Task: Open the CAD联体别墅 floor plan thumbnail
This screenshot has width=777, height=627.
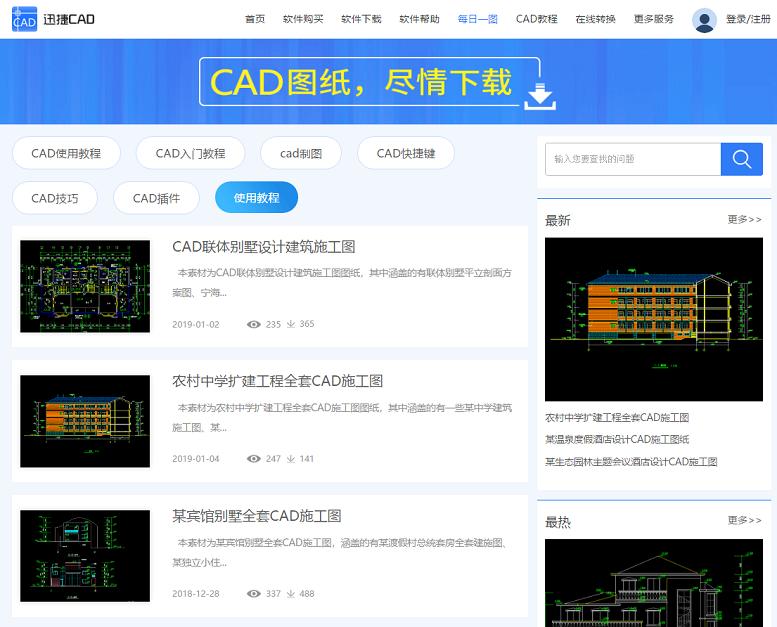Action: [x=85, y=286]
